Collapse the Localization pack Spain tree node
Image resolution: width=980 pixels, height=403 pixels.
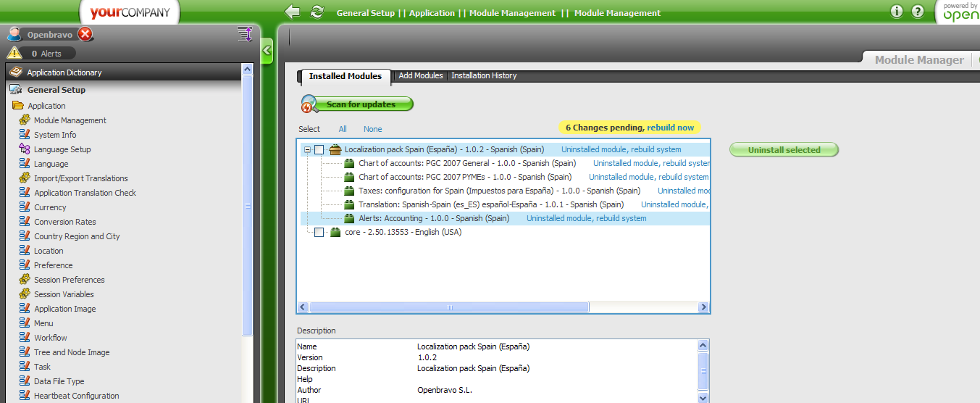[x=307, y=150]
